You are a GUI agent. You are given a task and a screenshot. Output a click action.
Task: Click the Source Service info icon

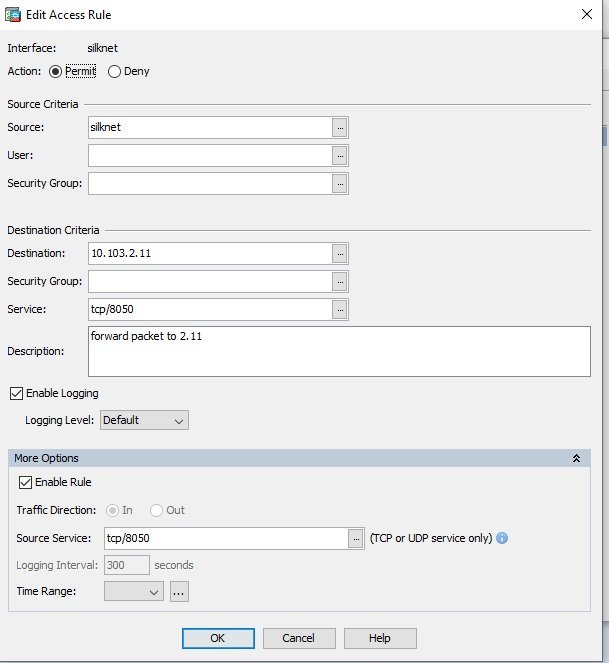pyautogui.click(x=502, y=538)
